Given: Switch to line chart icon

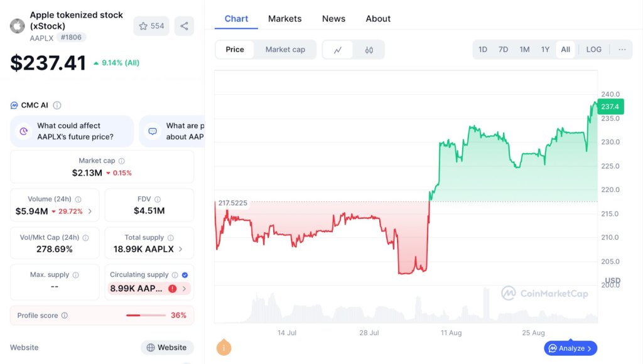Looking at the screenshot, I should (338, 50).
